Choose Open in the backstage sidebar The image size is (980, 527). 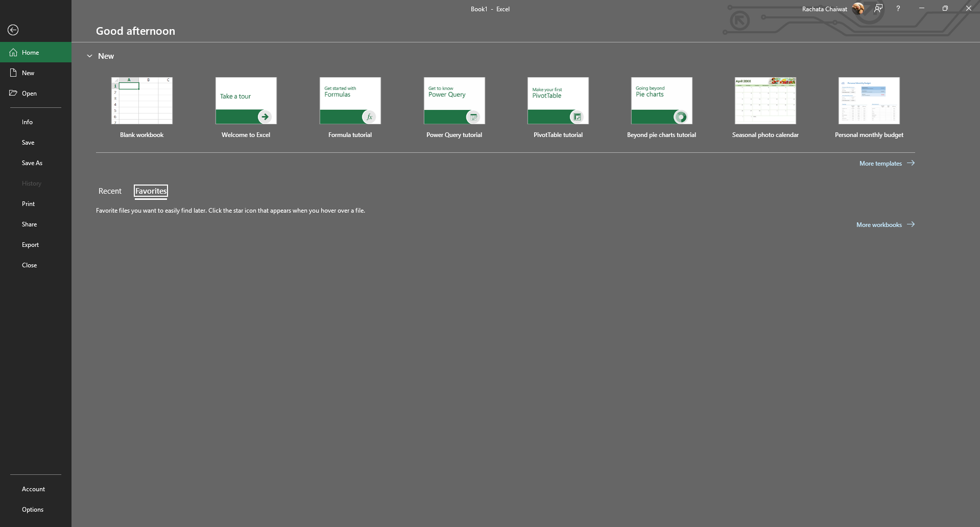tap(36, 93)
